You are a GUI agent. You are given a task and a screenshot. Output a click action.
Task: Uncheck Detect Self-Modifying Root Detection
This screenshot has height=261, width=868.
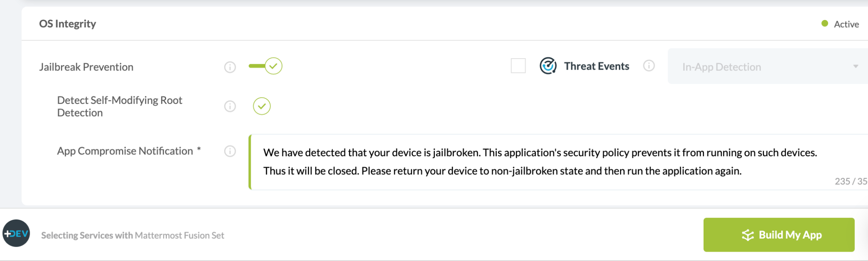pyautogui.click(x=262, y=106)
